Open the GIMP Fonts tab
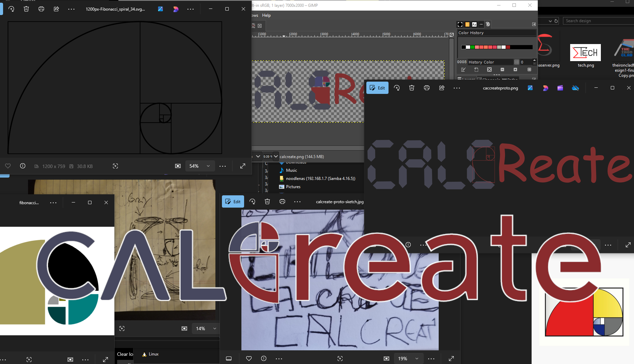The height and width of the screenshot is (364, 634). point(474,24)
